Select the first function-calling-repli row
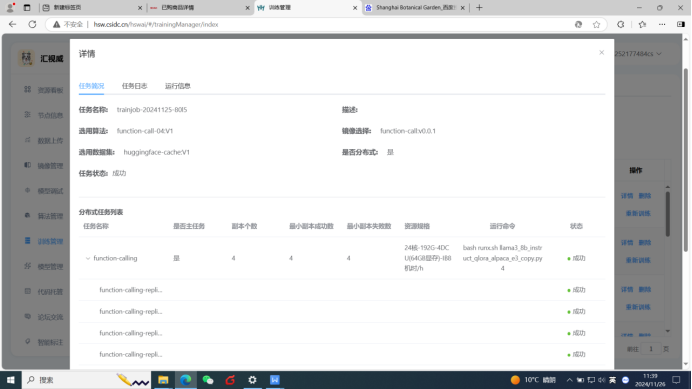The width and height of the screenshot is (692, 389). tap(342, 290)
